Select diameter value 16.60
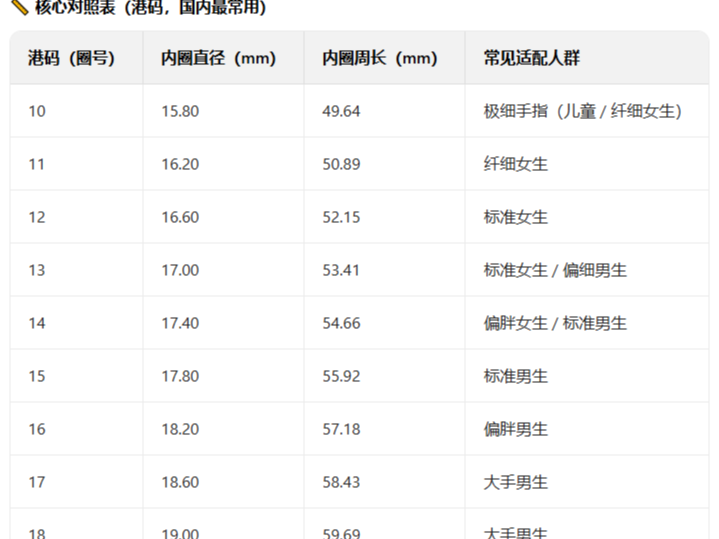Image resolution: width=719 pixels, height=539 pixels. [x=180, y=217]
